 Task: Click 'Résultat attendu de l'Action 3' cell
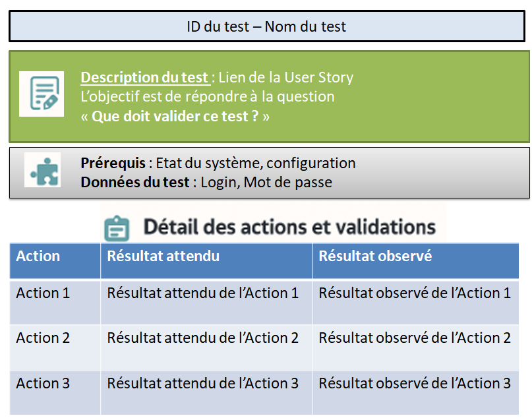point(206,392)
